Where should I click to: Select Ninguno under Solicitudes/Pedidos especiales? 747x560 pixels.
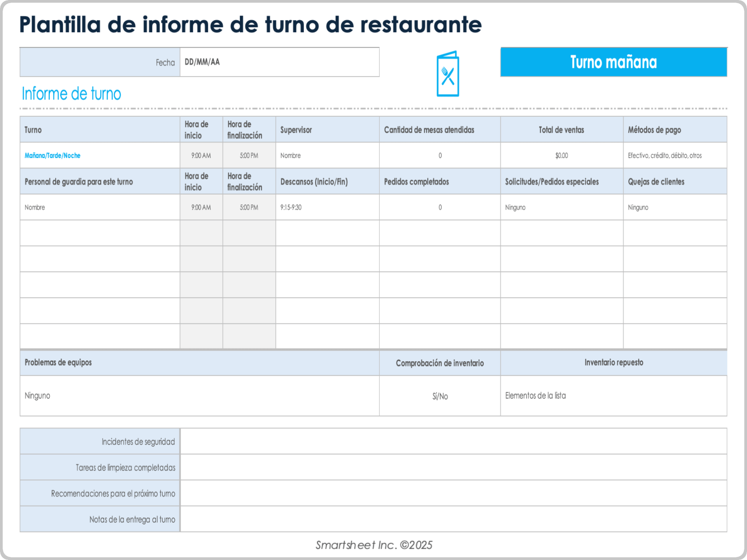[562, 207]
